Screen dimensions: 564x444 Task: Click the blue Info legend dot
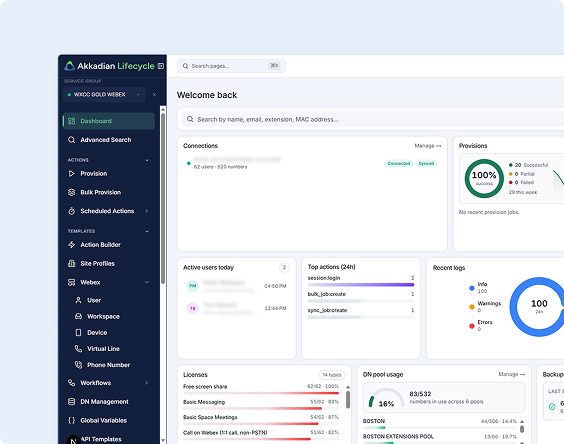click(x=472, y=288)
